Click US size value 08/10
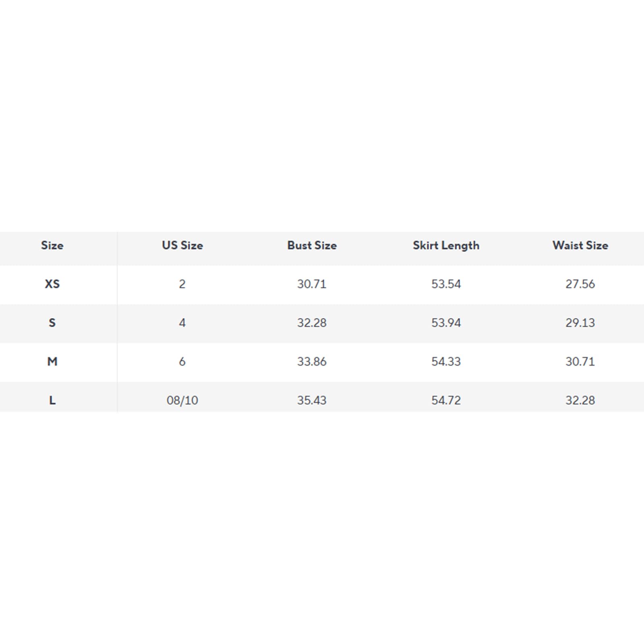The width and height of the screenshot is (644, 644). coord(182,400)
